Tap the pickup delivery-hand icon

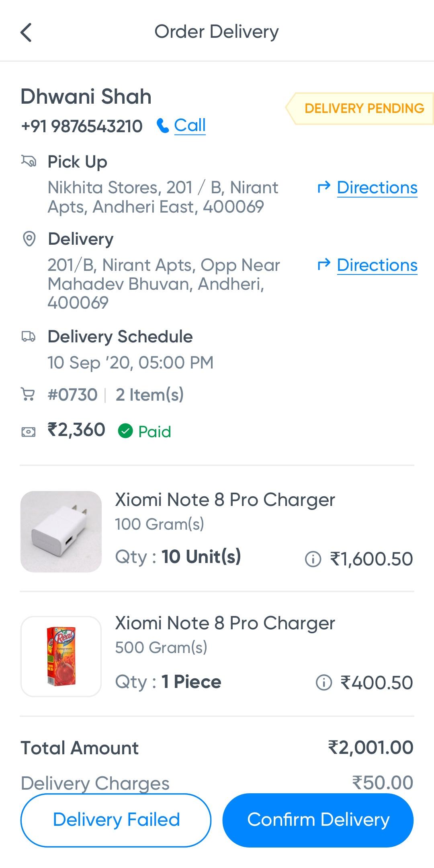coord(29,162)
